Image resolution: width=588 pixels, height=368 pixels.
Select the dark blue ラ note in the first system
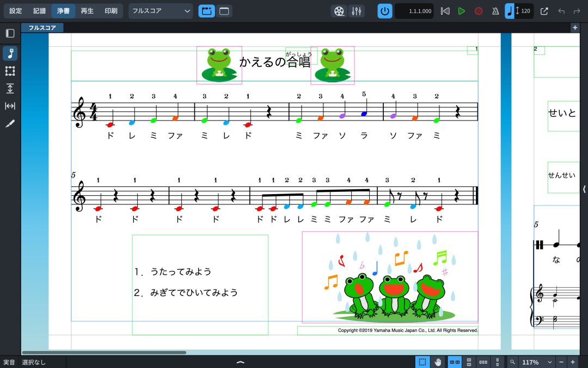click(363, 113)
